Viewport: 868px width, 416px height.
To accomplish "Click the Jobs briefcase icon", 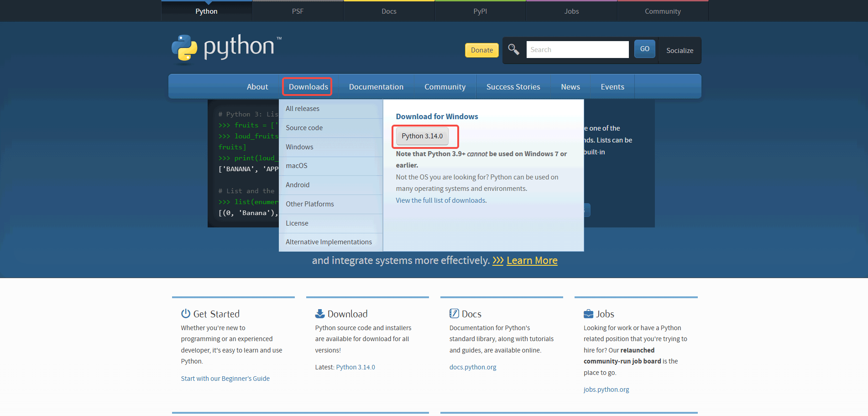I will [588, 314].
